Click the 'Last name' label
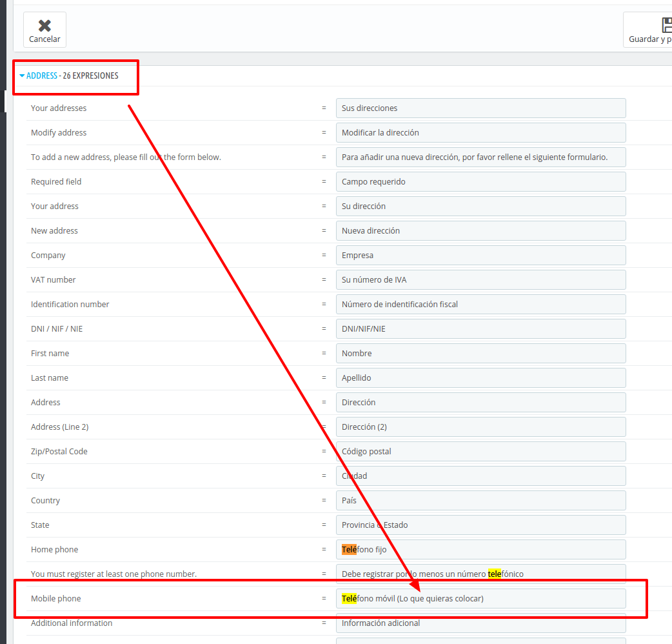The image size is (672, 644). [49, 377]
